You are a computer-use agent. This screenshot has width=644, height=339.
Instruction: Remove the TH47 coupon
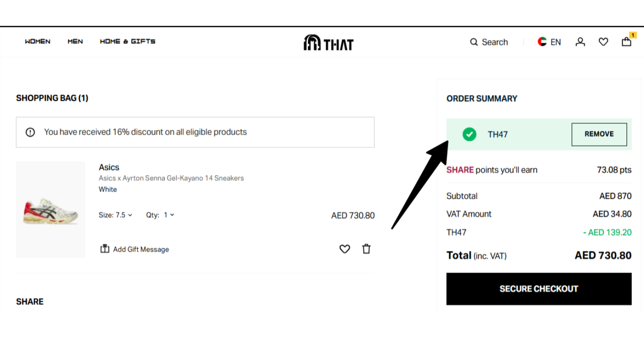599,134
